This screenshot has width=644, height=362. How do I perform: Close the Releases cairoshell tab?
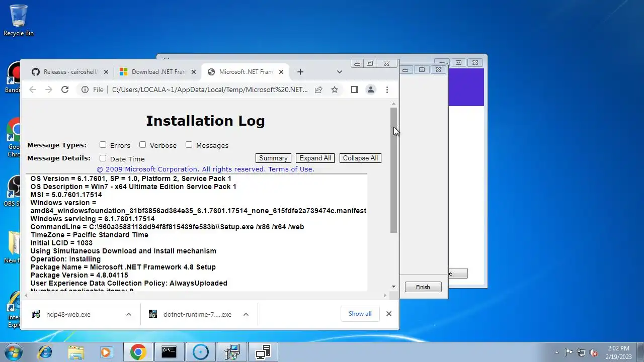106,72
